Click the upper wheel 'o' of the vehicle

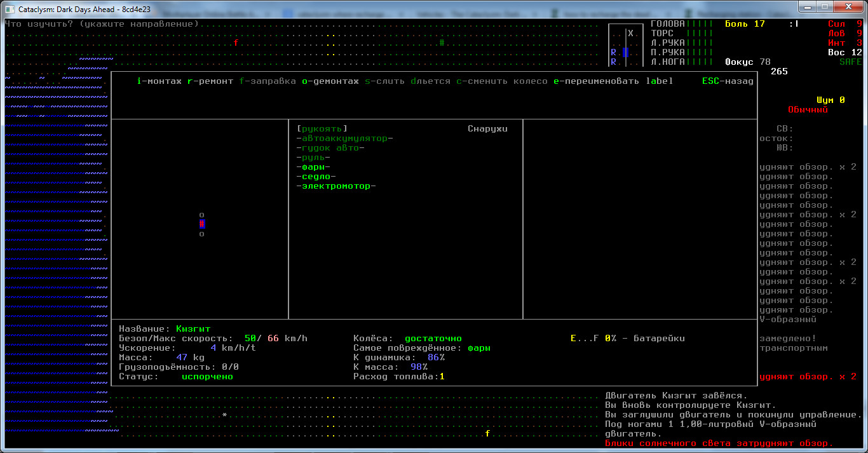point(202,215)
